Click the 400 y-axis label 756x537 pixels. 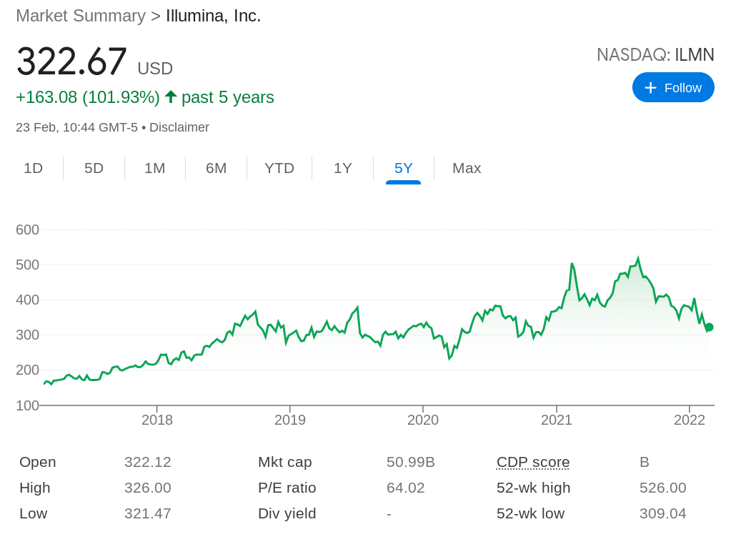click(x=27, y=300)
